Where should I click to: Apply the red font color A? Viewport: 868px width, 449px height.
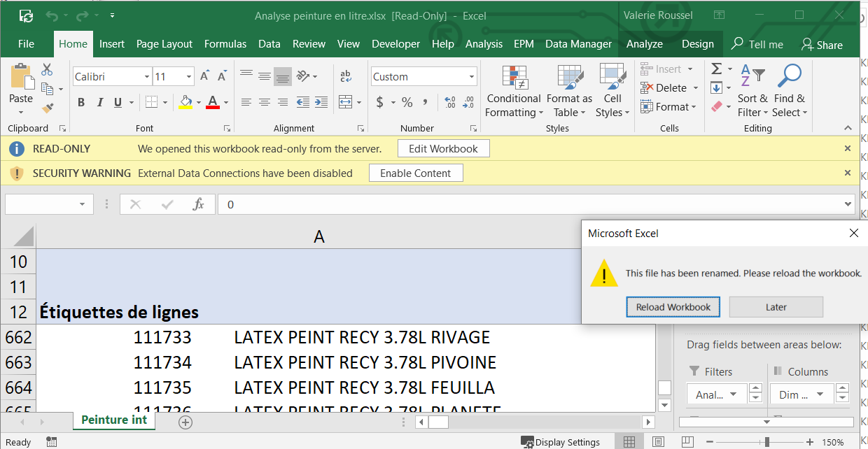click(212, 103)
